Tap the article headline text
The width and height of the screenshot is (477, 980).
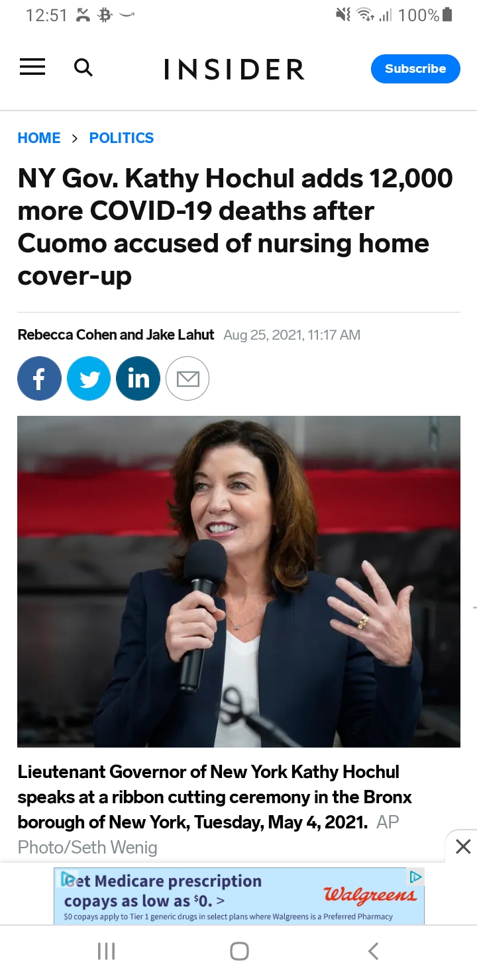(235, 227)
